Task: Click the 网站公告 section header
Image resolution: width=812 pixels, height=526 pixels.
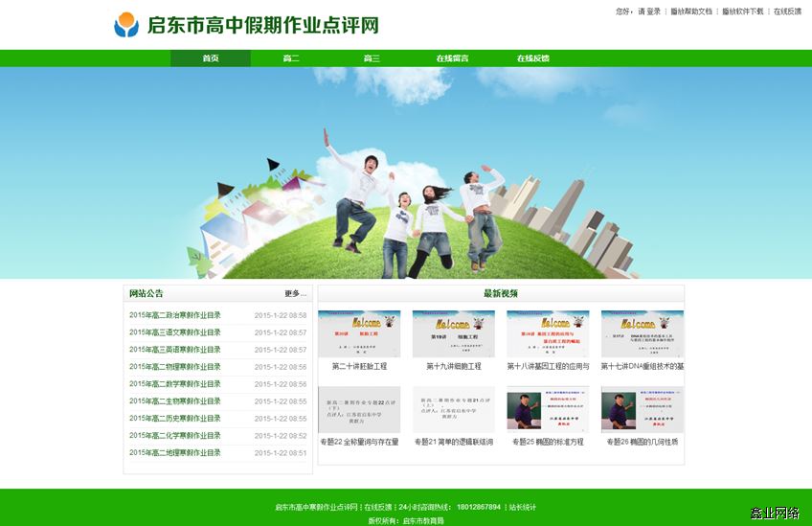Action: pos(147,293)
